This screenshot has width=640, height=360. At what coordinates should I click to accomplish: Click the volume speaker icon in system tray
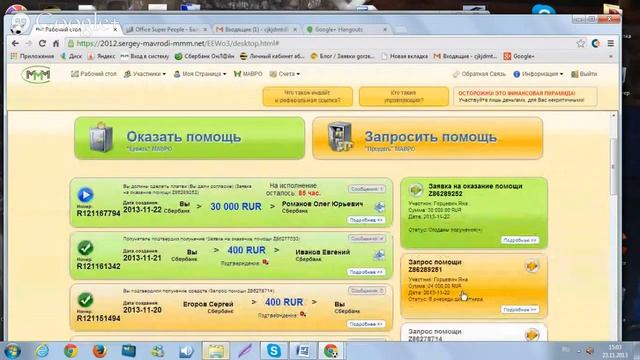(x=589, y=351)
